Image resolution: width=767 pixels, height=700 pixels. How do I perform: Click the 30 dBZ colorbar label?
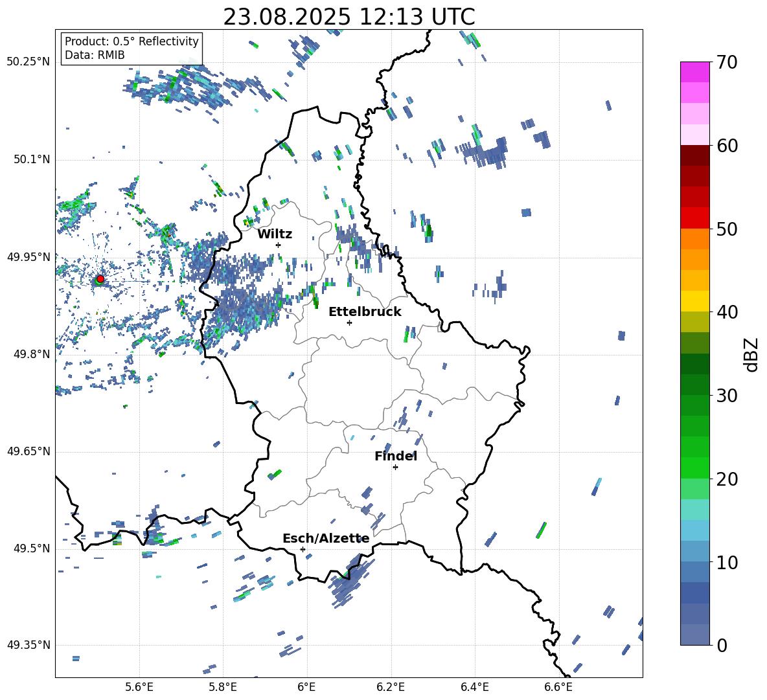727,396
